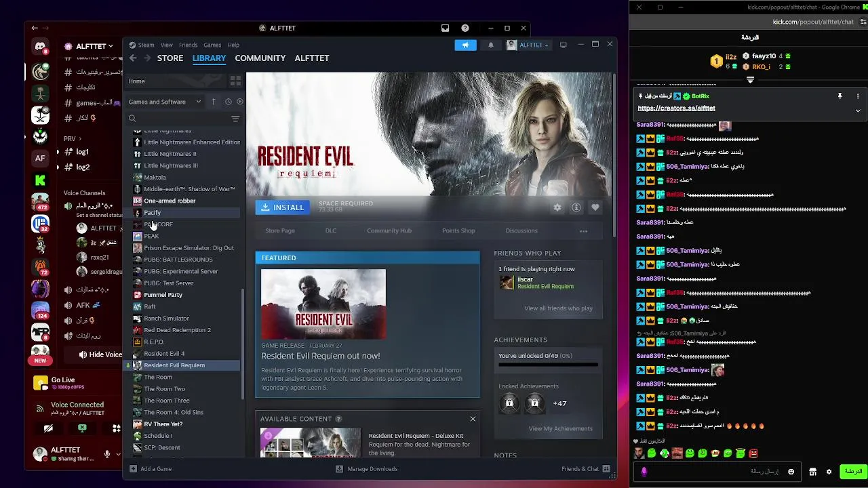Screen dimensions: 868x488
Task: Open the three-dots more links menu
Action: (x=583, y=231)
